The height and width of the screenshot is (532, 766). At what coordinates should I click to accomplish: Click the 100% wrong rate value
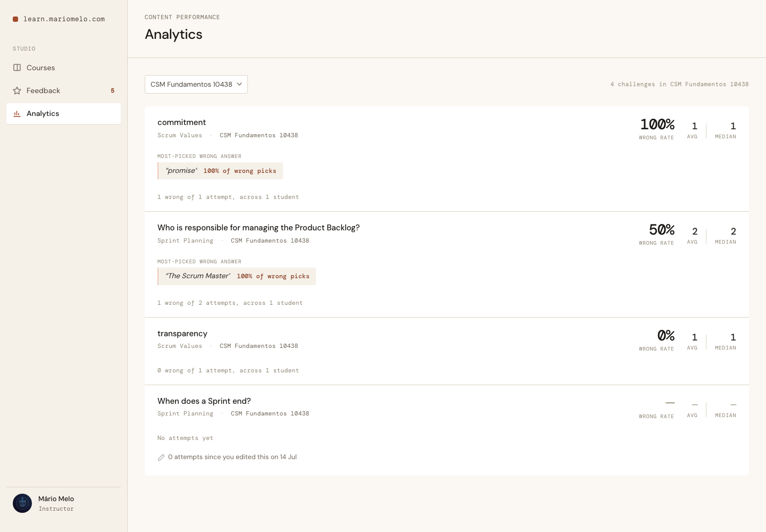(657, 124)
